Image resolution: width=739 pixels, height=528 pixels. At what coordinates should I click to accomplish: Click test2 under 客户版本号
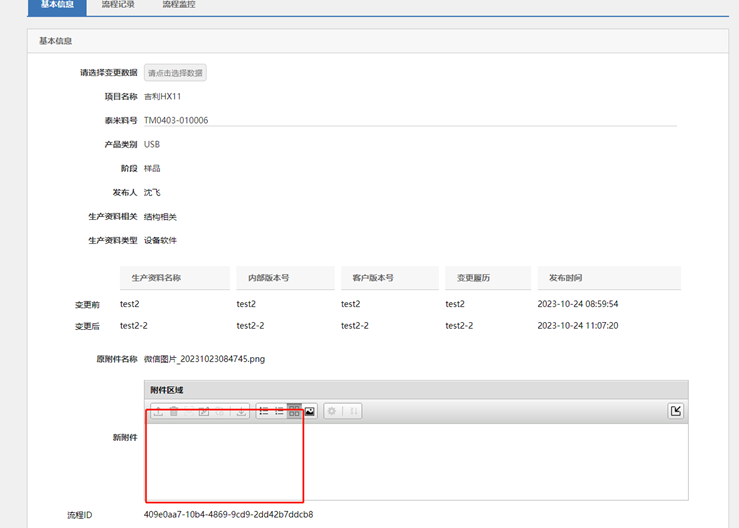tap(351, 304)
